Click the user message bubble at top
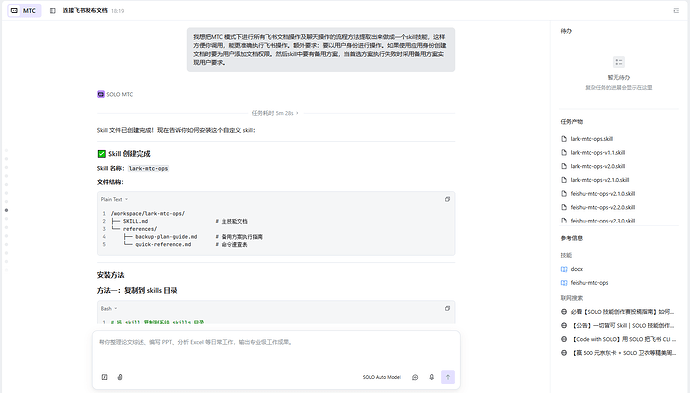Image resolution: width=690 pixels, height=393 pixels. click(x=321, y=50)
